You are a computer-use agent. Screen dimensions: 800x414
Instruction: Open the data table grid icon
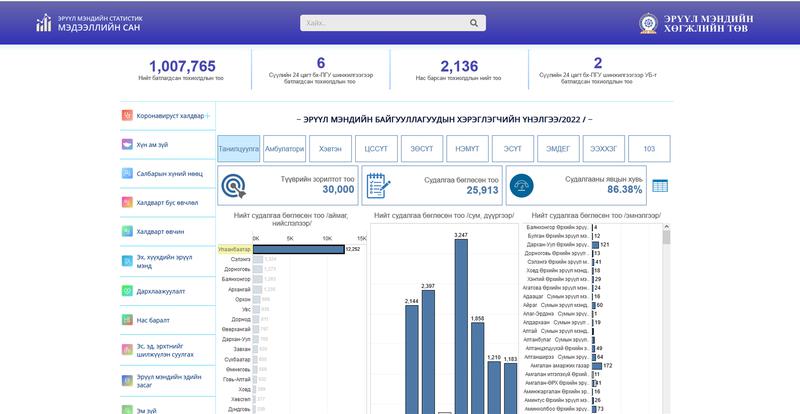coord(660,186)
